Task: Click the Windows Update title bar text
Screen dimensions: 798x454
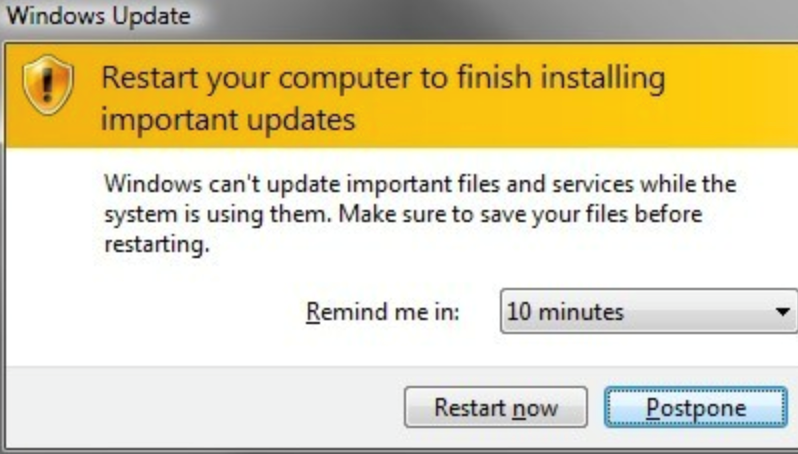Action: pyautogui.click(x=99, y=16)
